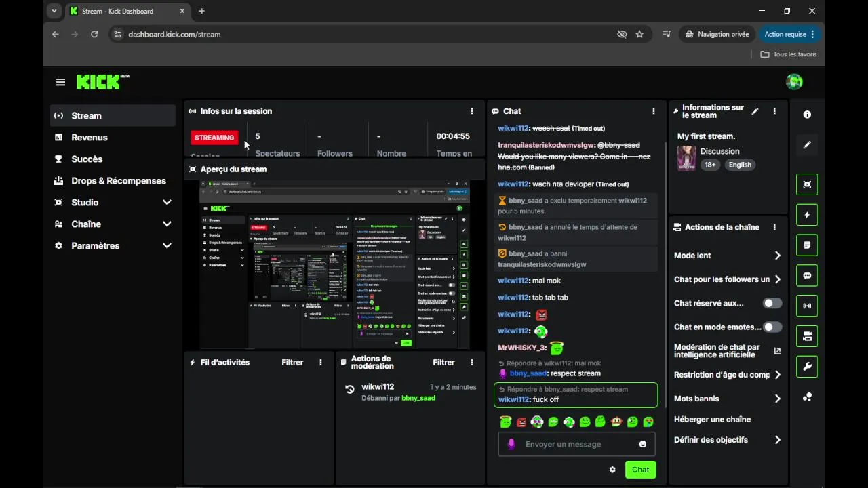
Task: Reload the page with browser refresh button
Action: pyautogui.click(x=94, y=34)
